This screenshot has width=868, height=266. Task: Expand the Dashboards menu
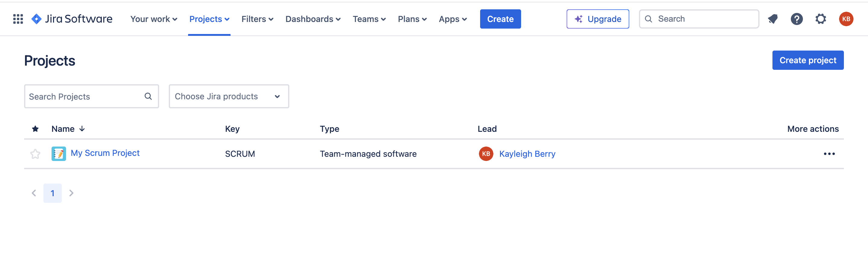(313, 19)
